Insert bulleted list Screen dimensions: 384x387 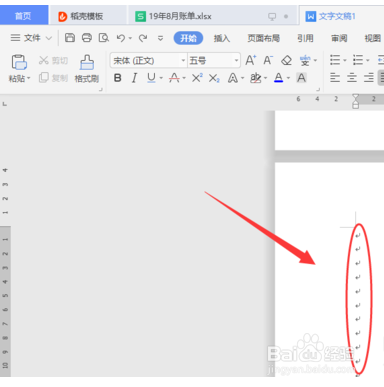[x=335, y=60]
